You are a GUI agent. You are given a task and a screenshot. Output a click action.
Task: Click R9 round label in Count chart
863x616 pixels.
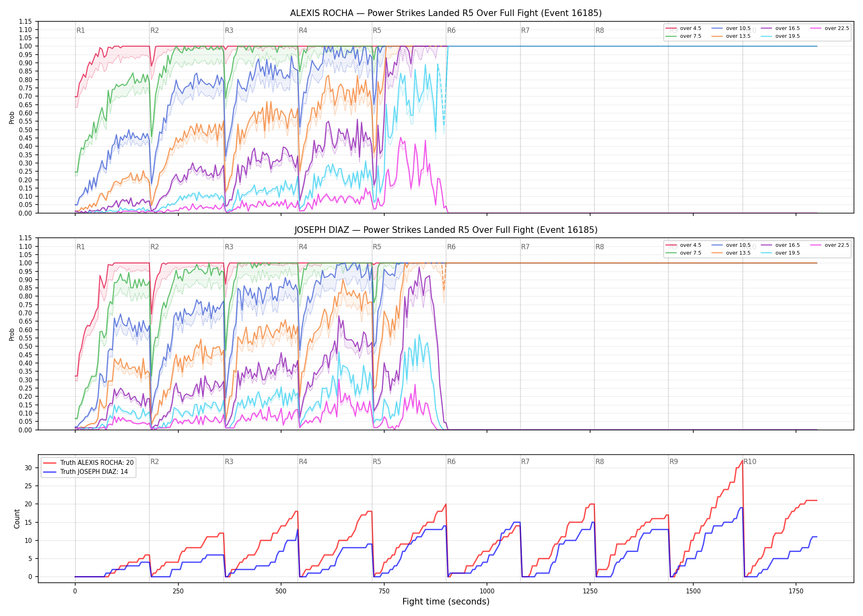(674, 462)
